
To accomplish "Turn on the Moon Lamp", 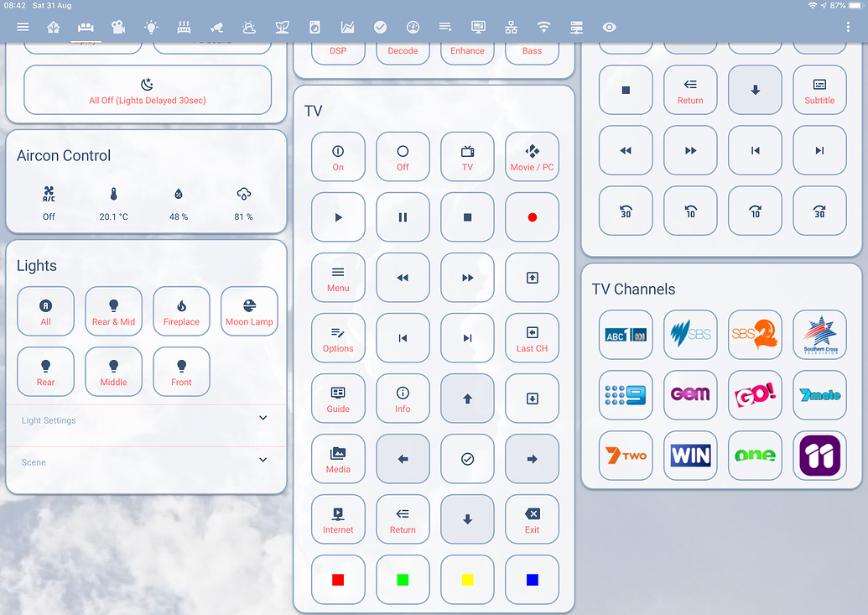I will 249,311.
